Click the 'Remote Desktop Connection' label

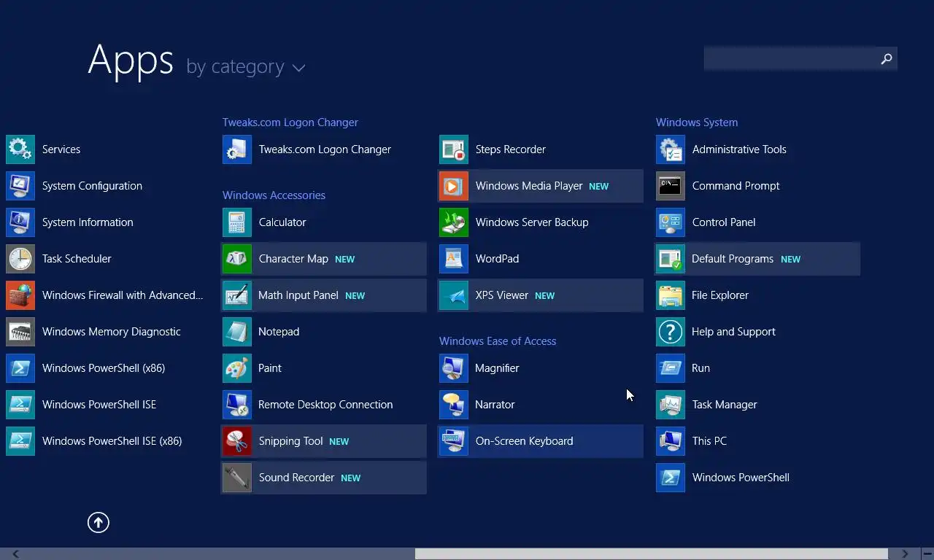(x=325, y=405)
